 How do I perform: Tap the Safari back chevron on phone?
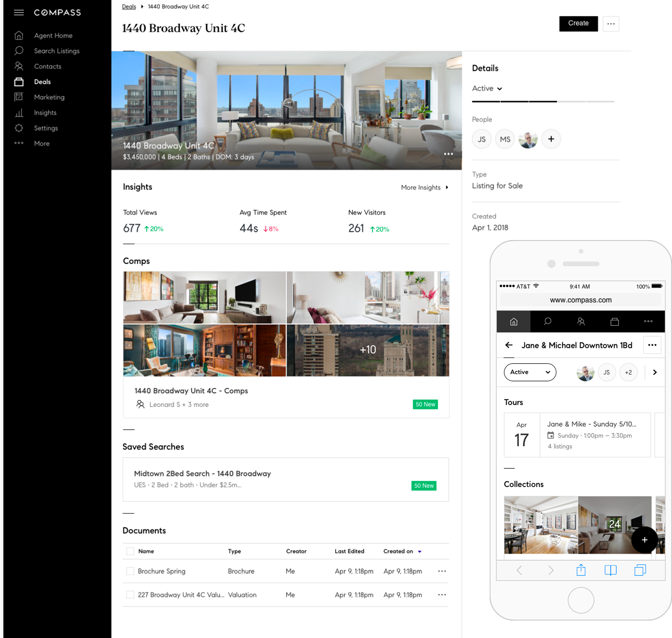519,570
